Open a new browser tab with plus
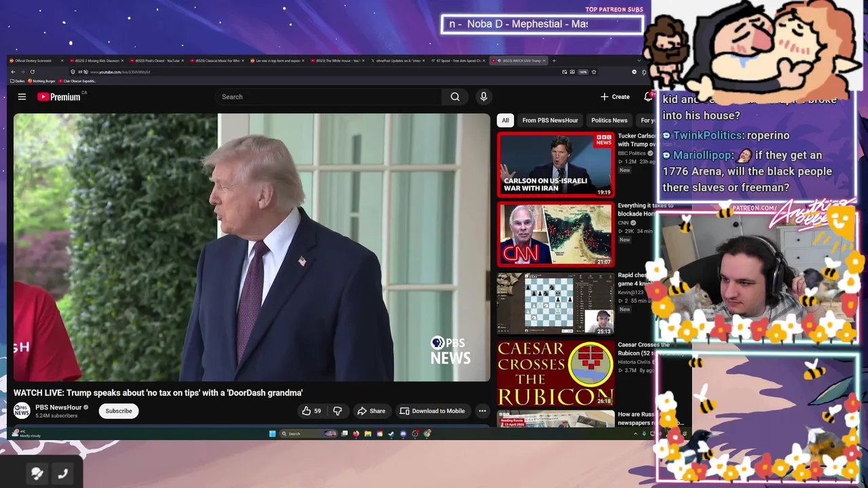Viewport: 868px width, 488px height. pos(554,60)
